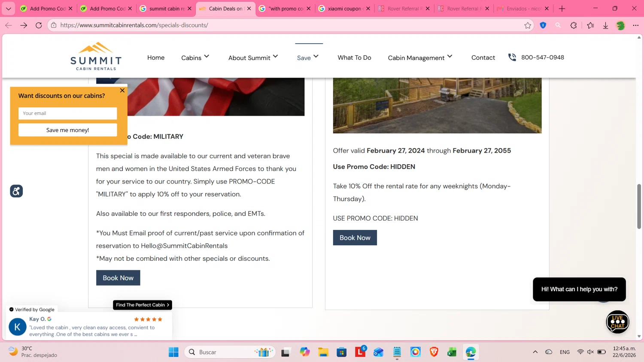This screenshot has height=362, width=644.
Task: Show hidden system tray icons
Action: [535, 352]
